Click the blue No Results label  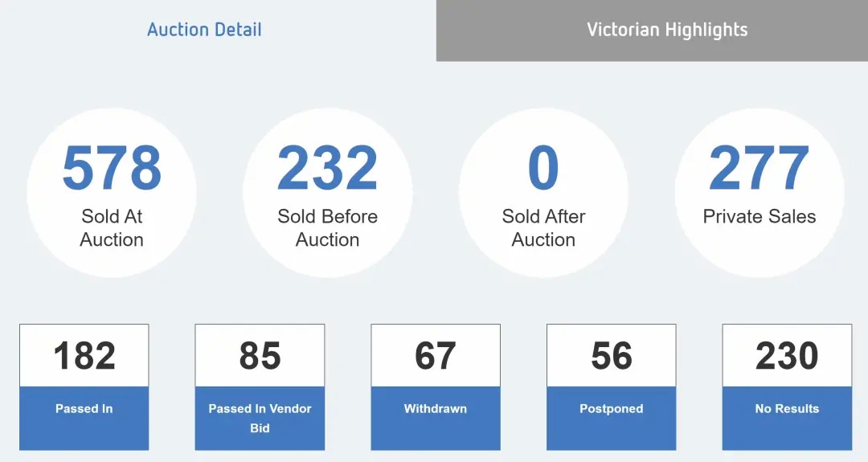(x=787, y=409)
